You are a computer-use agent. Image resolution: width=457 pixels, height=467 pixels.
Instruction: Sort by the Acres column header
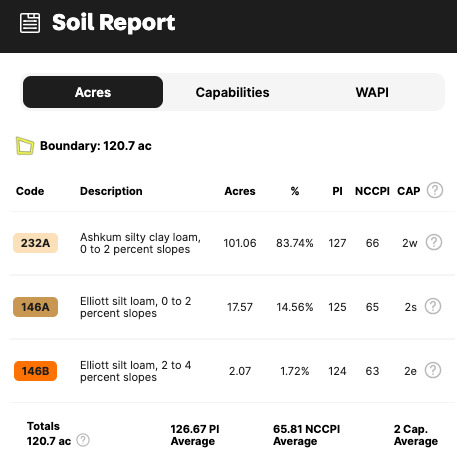pyautogui.click(x=240, y=191)
